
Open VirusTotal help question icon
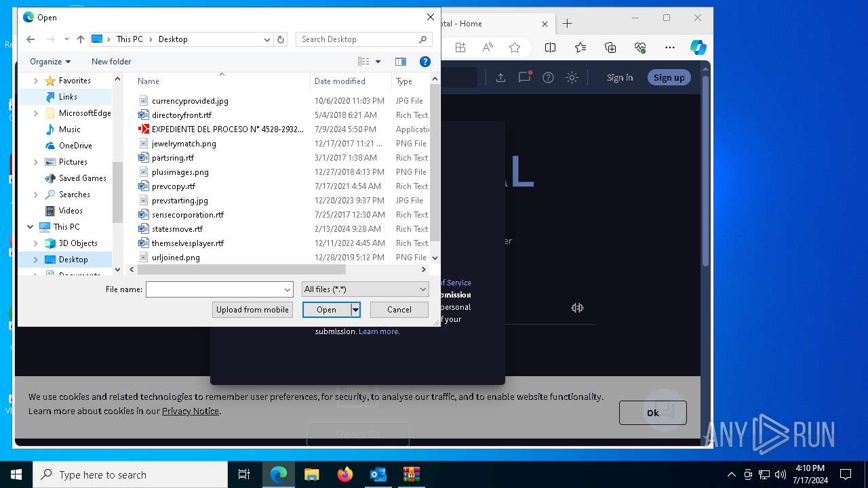click(549, 77)
